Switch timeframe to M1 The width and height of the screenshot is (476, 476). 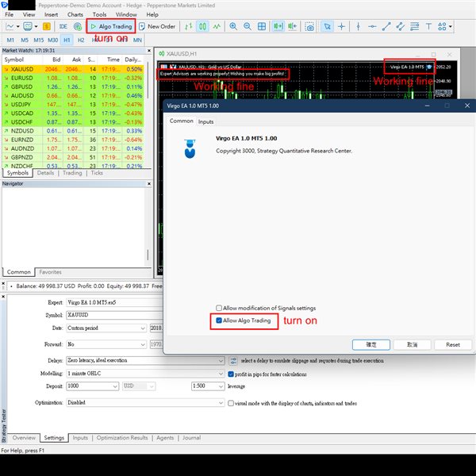tap(10, 40)
